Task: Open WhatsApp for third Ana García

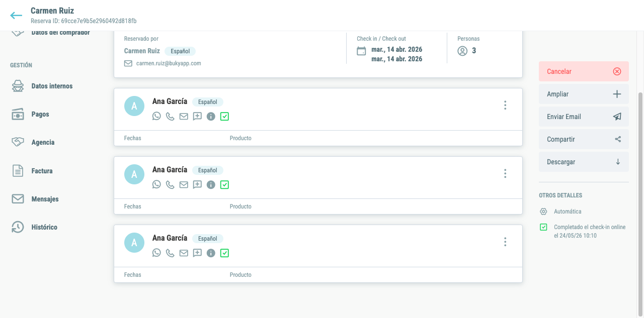Action: (156, 253)
